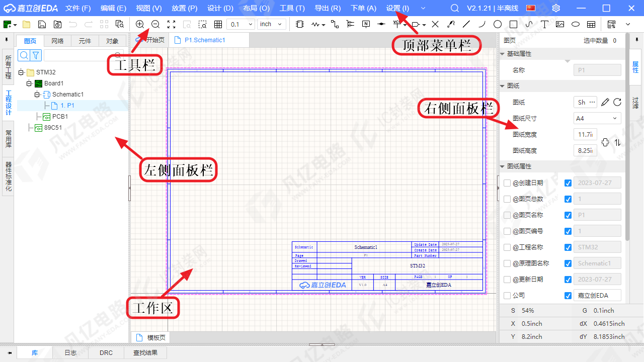Viewport: 644px width, 362px height.
Task: Click the zoom out magnifier icon
Action: pyautogui.click(x=155, y=24)
